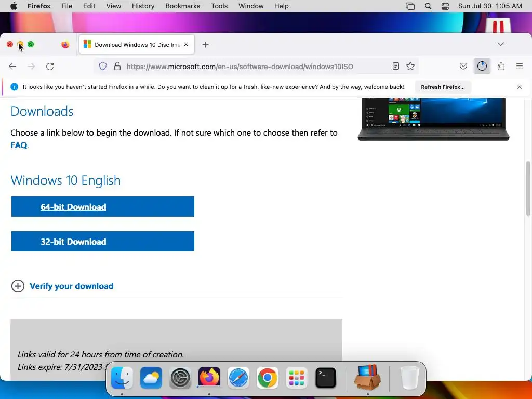The image size is (532, 399).
Task: Open the extensions puzzle icon
Action: pos(501,66)
